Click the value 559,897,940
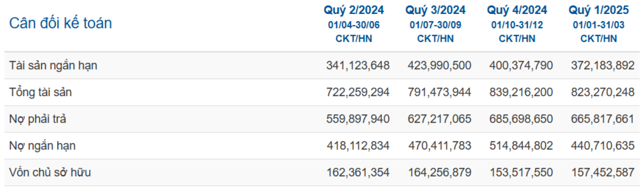Image resolution: width=644 pixels, height=190 pixels. point(358,119)
